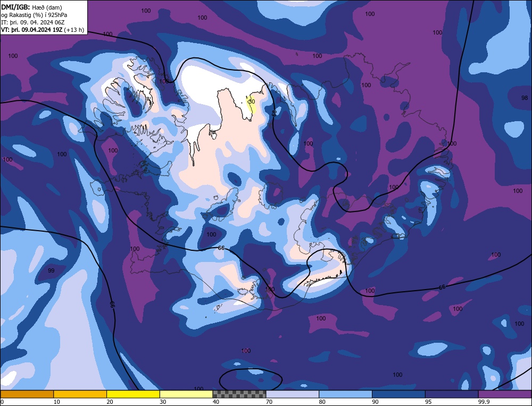Click the legend scale label '10'
Viewport: 532px width, 406px height.
point(57,402)
